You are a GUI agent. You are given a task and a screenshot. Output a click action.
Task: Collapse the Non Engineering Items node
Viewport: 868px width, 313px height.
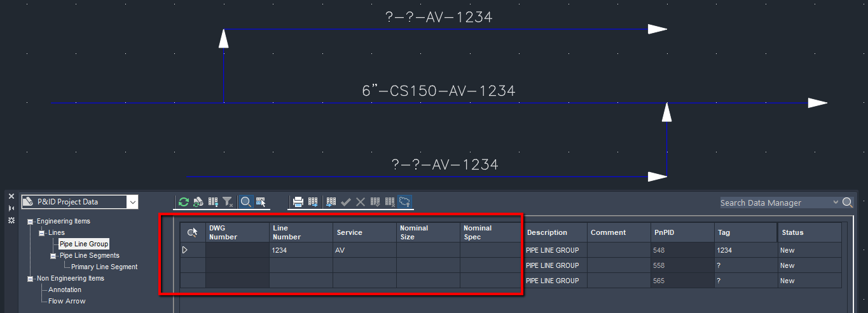(31, 279)
